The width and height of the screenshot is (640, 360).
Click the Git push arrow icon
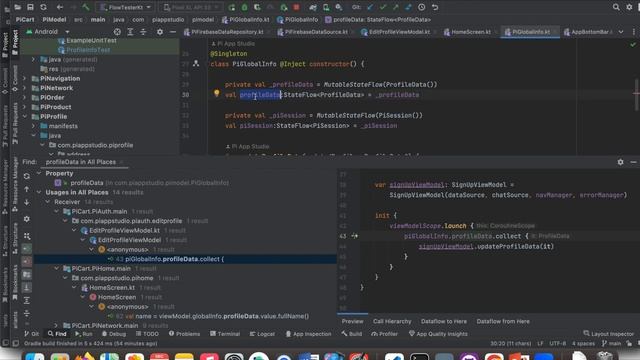click(x=396, y=7)
